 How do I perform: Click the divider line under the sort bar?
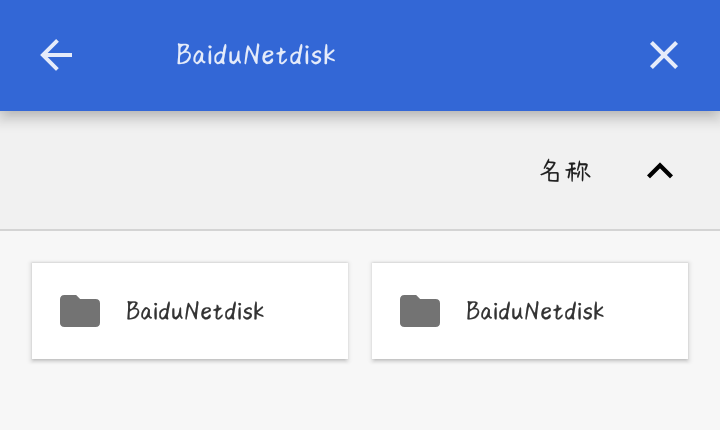[x=360, y=230]
